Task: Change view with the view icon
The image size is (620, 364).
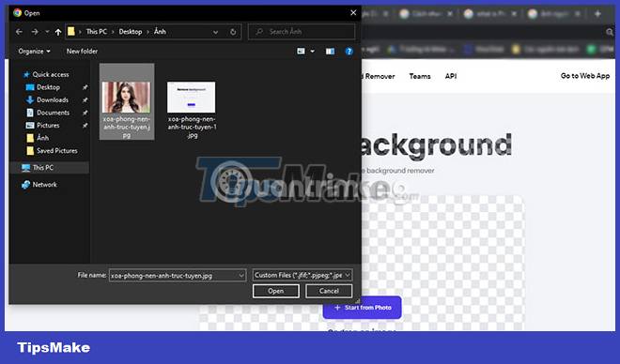Action: point(301,52)
